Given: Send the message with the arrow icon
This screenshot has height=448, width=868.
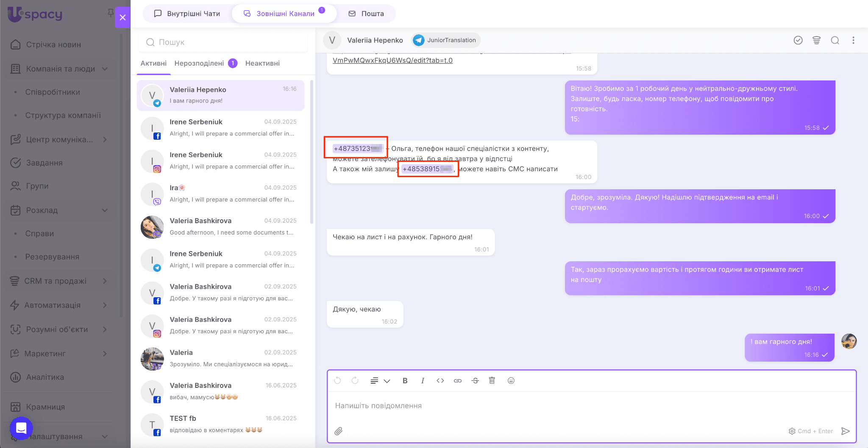Looking at the screenshot, I should coord(846,431).
